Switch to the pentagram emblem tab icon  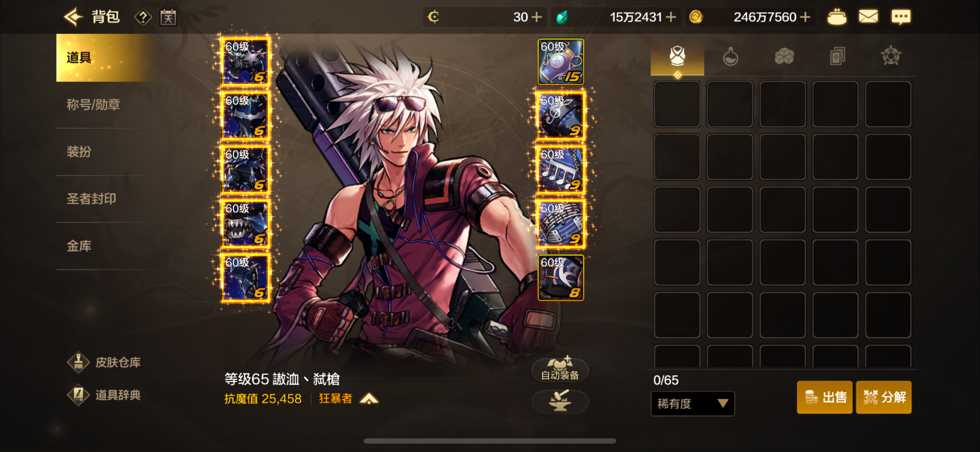[x=891, y=56]
